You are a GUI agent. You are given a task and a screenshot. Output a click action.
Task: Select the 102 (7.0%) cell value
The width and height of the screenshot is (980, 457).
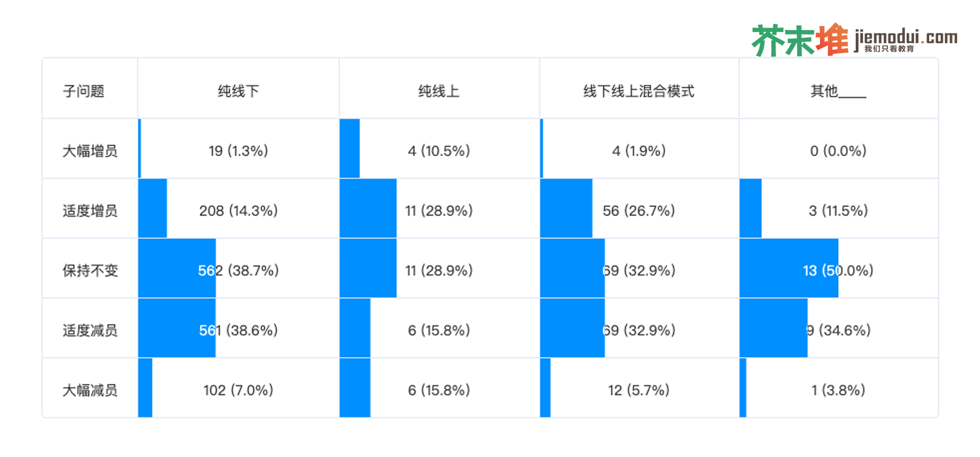coord(238,390)
